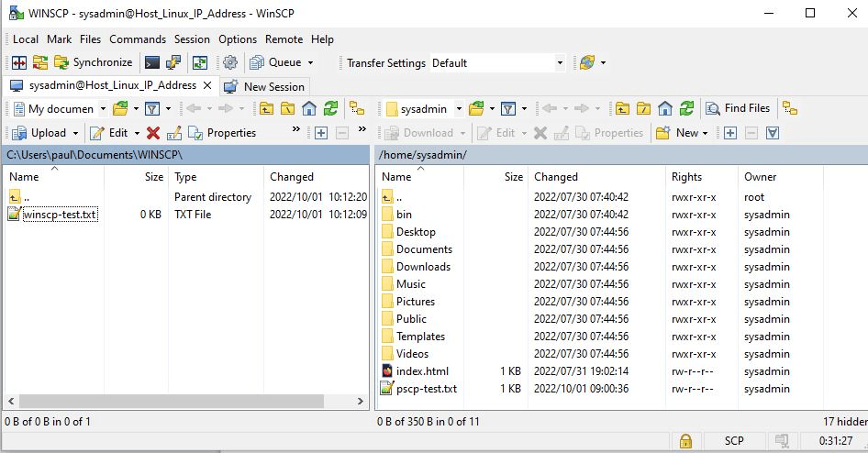This screenshot has height=453, width=868.
Task: Go to local home directory icon
Action: pyautogui.click(x=309, y=109)
